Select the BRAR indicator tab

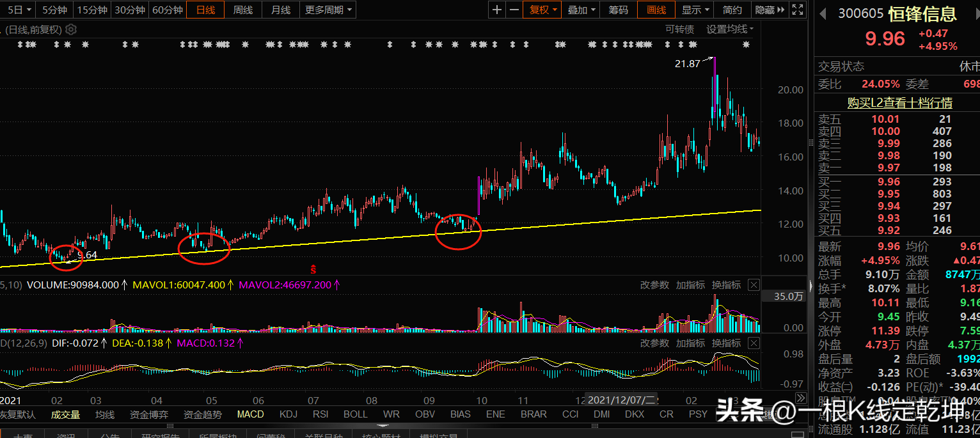pos(533,414)
